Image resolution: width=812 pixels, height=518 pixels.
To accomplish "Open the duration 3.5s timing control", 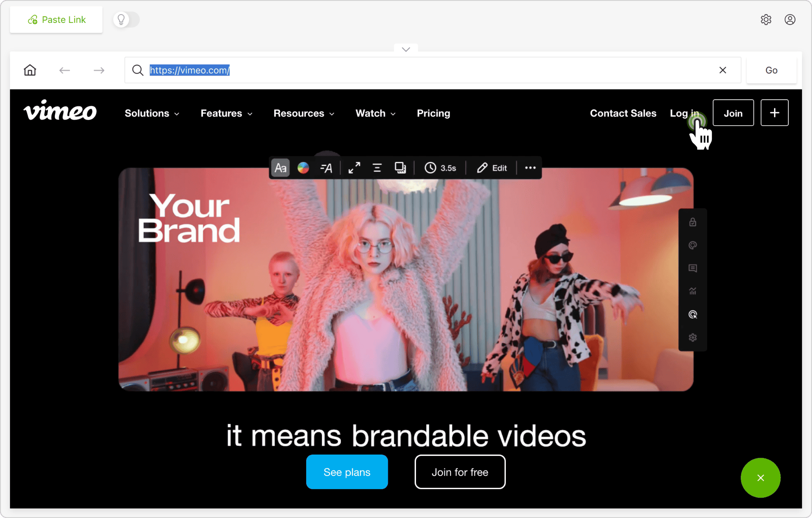I will pyautogui.click(x=441, y=168).
